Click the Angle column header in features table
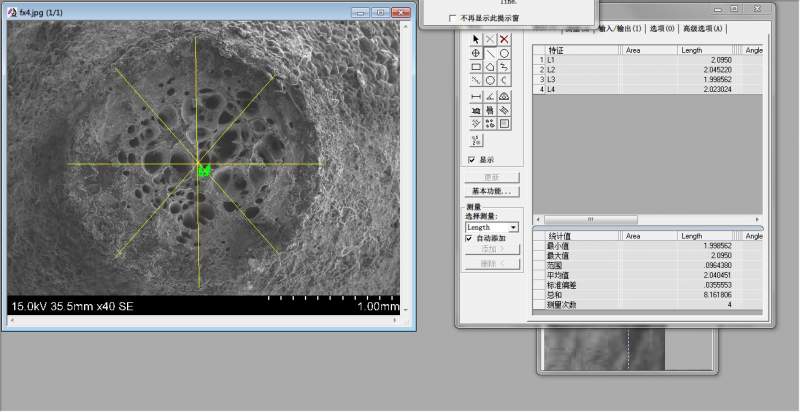 (x=752, y=50)
